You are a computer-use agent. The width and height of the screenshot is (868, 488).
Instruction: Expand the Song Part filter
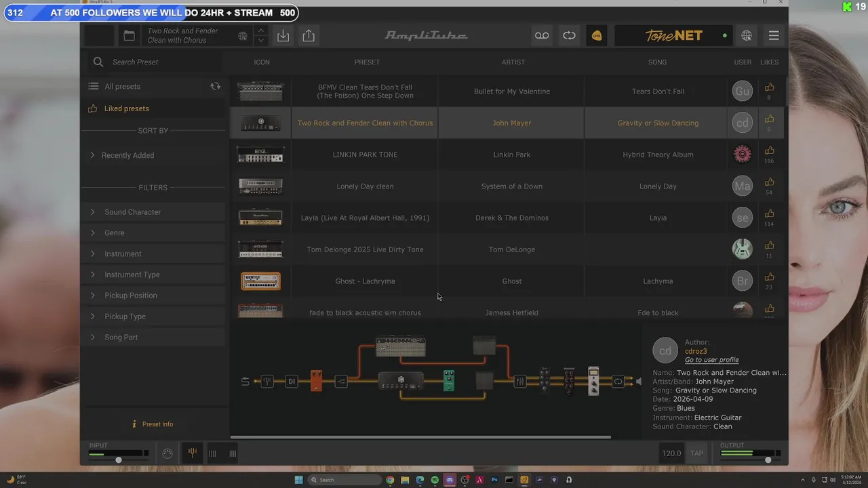(153, 338)
